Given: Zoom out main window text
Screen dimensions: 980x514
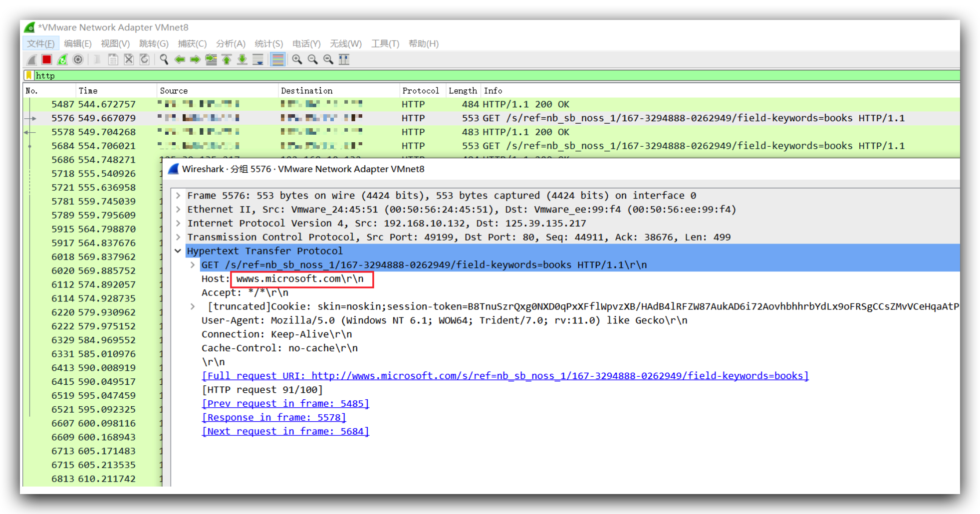Looking at the screenshot, I should [313, 60].
